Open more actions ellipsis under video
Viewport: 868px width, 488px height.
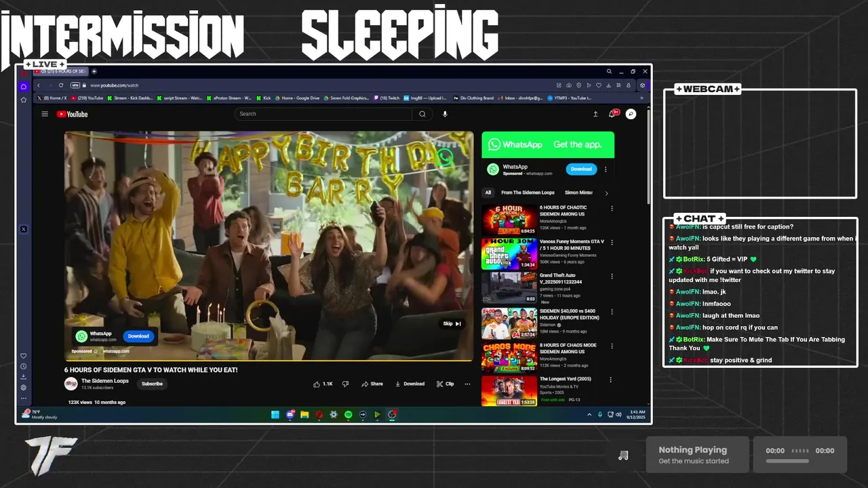click(x=467, y=384)
